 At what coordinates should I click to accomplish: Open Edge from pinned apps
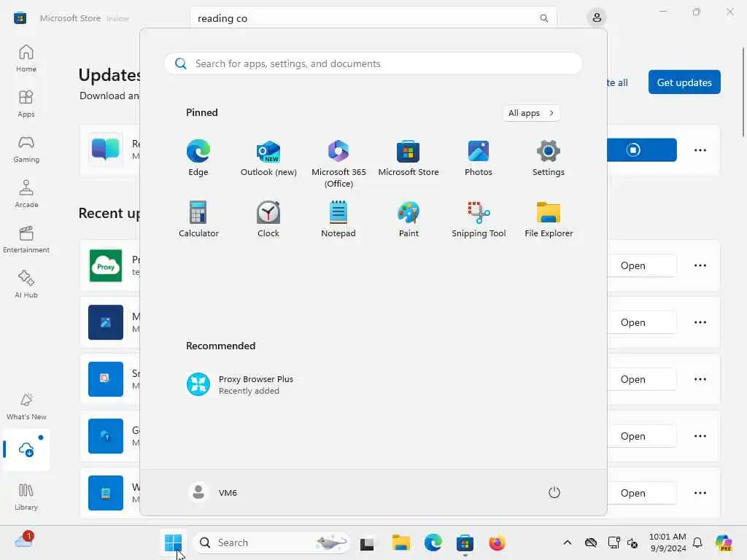point(198,158)
